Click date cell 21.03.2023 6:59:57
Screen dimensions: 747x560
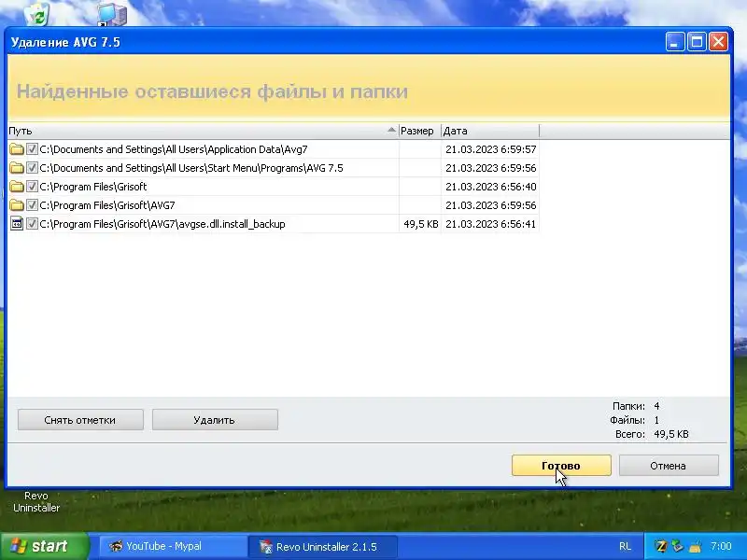[x=491, y=149]
